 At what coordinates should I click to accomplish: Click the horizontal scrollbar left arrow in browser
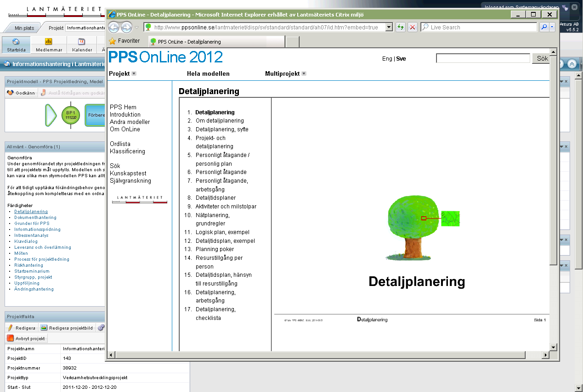point(110,355)
